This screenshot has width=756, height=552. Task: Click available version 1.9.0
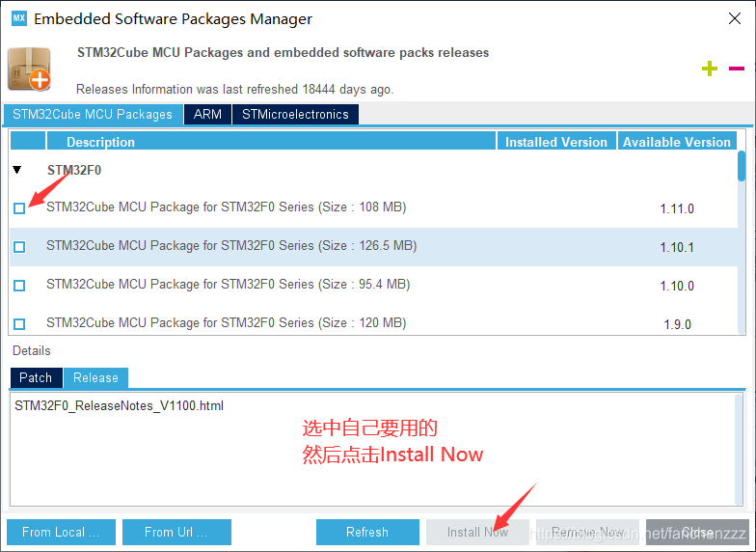tap(677, 324)
